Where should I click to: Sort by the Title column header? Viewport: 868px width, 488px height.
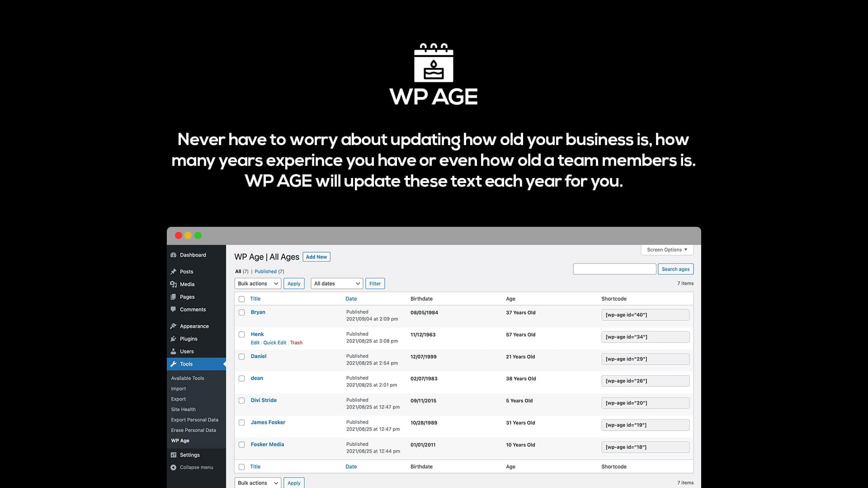point(255,299)
